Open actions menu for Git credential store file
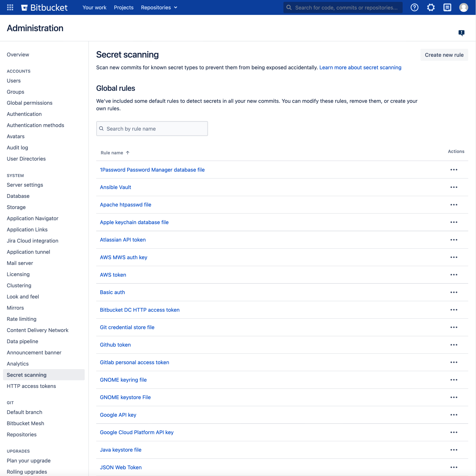Screen dimensions: 476x476 tap(454, 327)
